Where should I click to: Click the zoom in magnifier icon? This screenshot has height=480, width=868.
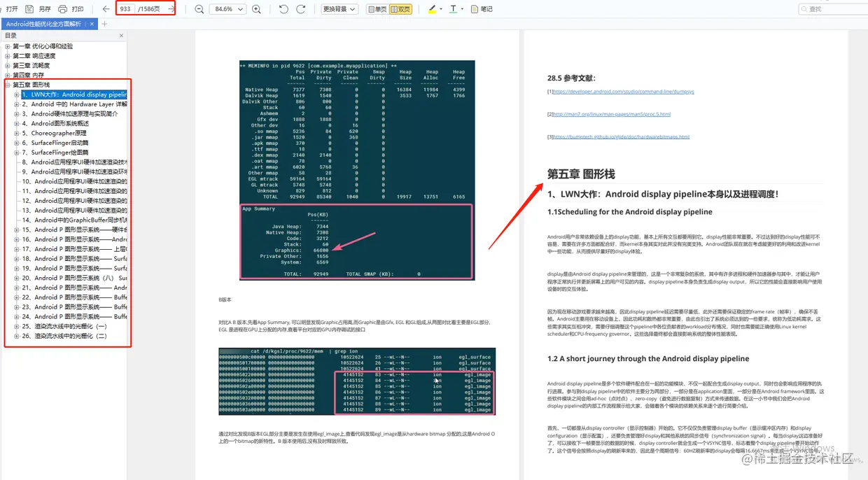256,9
